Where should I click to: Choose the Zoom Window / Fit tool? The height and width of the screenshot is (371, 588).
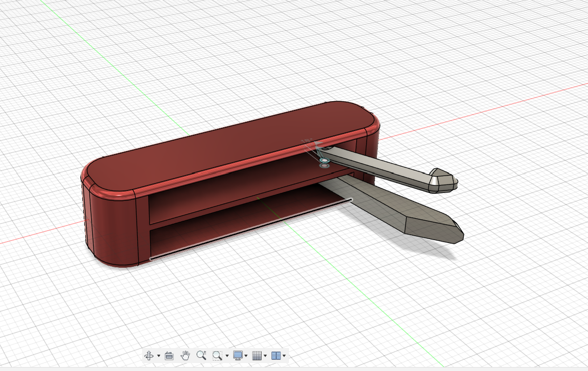(x=217, y=355)
